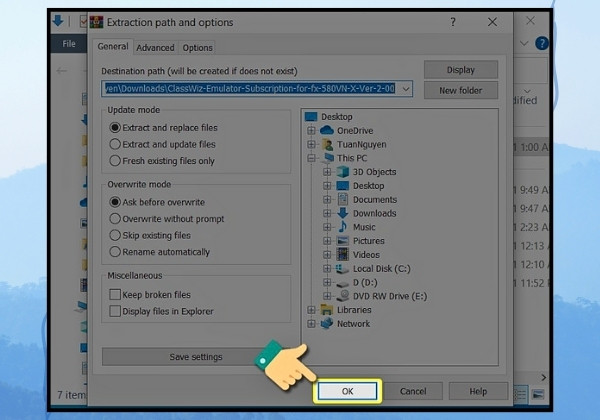Click the blue help icon in Explorer window
Viewport: 600px width, 420px height.
pyautogui.click(x=541, y=43)
